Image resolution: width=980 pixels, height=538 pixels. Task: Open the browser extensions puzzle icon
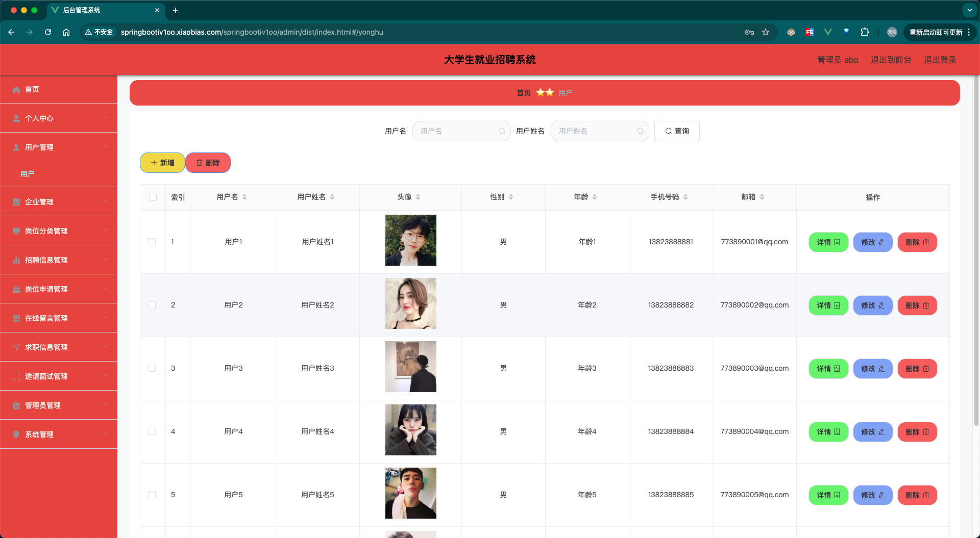(x=865, y=32)
